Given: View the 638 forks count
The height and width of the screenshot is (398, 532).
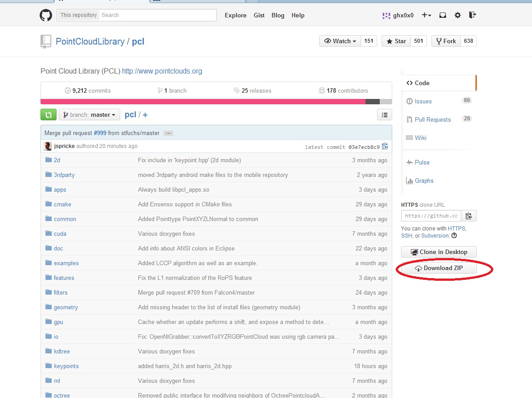Looking at the screenshot, I should (x=468, y=41).
